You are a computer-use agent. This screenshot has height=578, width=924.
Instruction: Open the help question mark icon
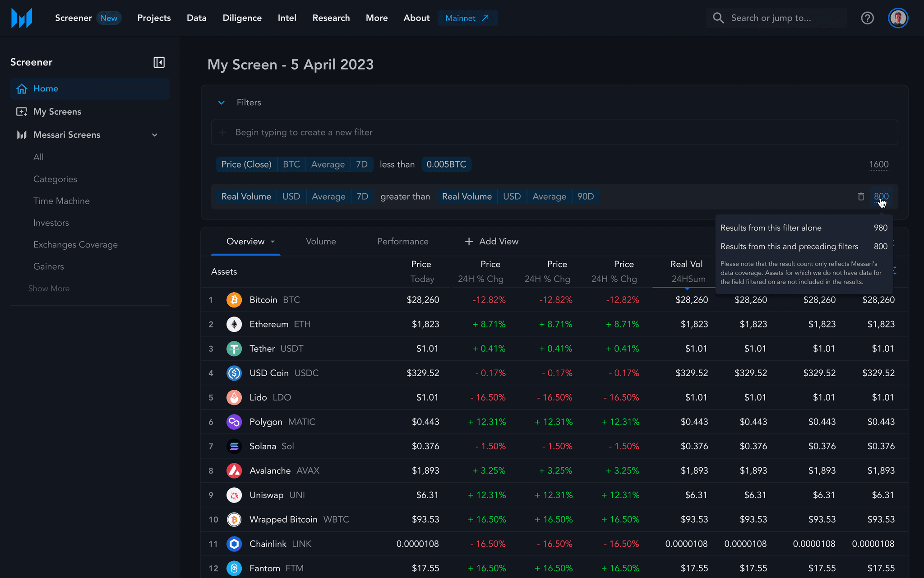pos(867,18)
